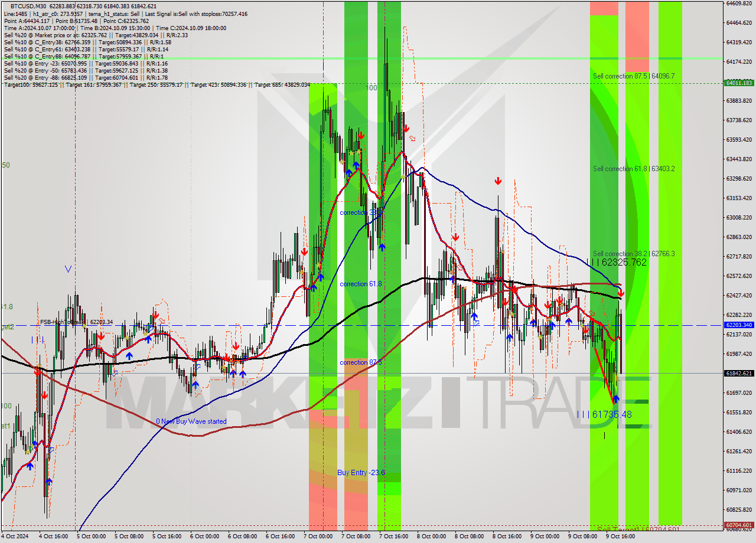Select the '0 New Buy Wave started' text
This screenshot has width=756, height=543.
tap(191, 421)
